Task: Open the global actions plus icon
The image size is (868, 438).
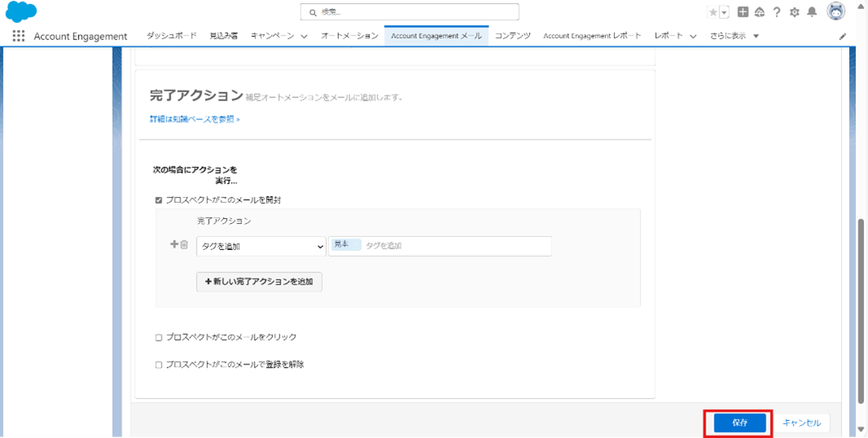Action: click(743, 12)
